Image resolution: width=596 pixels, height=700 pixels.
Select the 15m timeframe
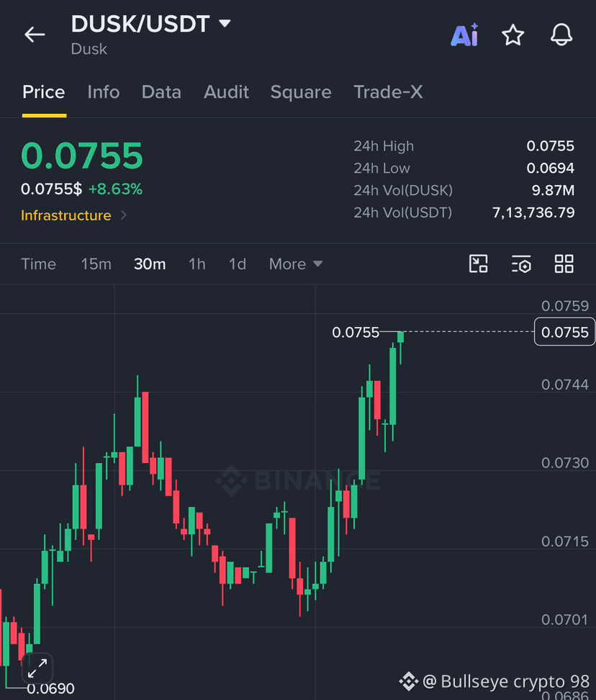point(96,264)
